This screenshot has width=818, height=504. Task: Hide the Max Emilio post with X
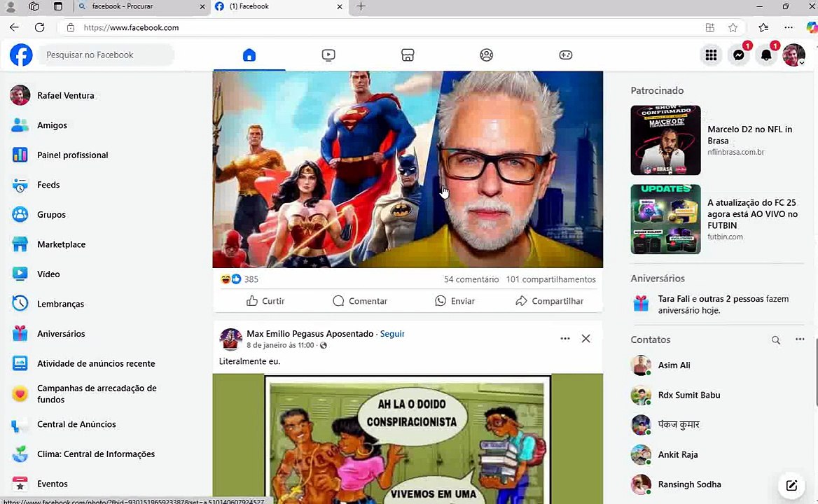tap(586, 339)
